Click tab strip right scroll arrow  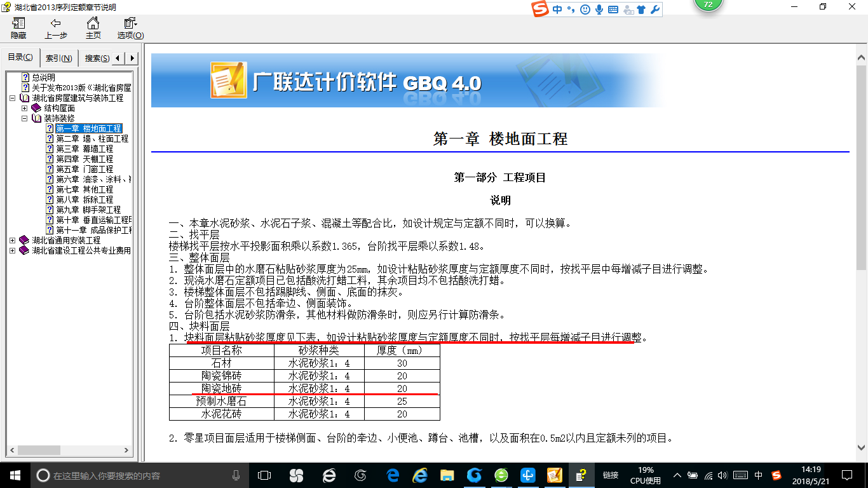(x=132, y=58)
